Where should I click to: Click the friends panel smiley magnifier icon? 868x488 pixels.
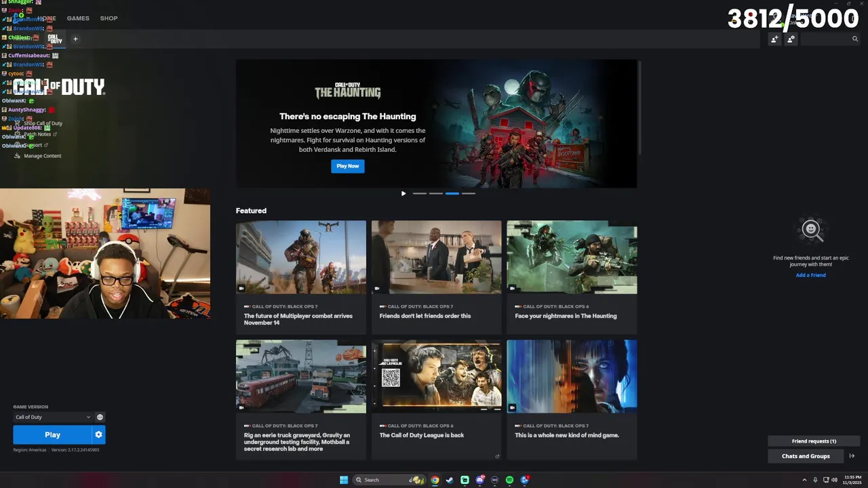[811, 231]
